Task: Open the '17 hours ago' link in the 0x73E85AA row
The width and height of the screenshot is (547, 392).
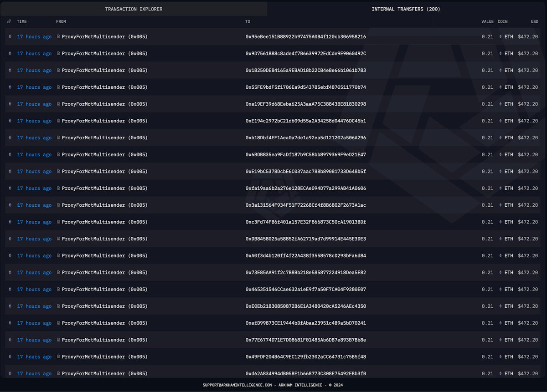Action: point(34,273)
